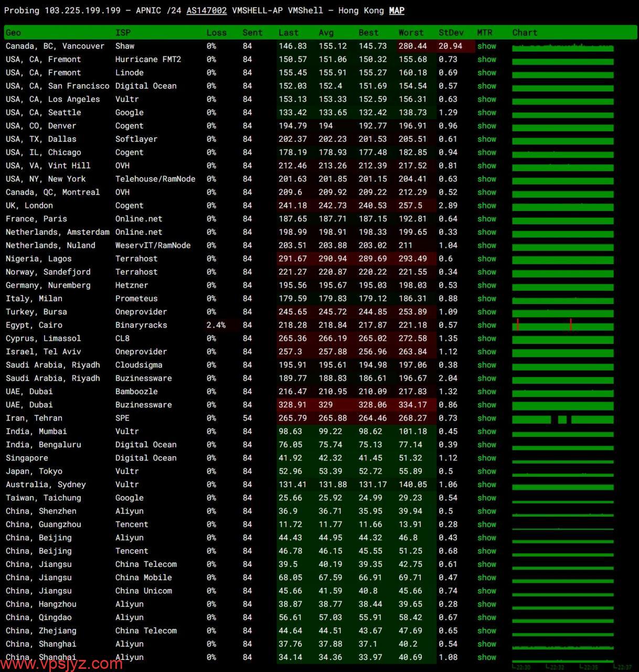
Task: Show MTR for Canada, BC, Vancouver Shaw
Action: point(486,46)
